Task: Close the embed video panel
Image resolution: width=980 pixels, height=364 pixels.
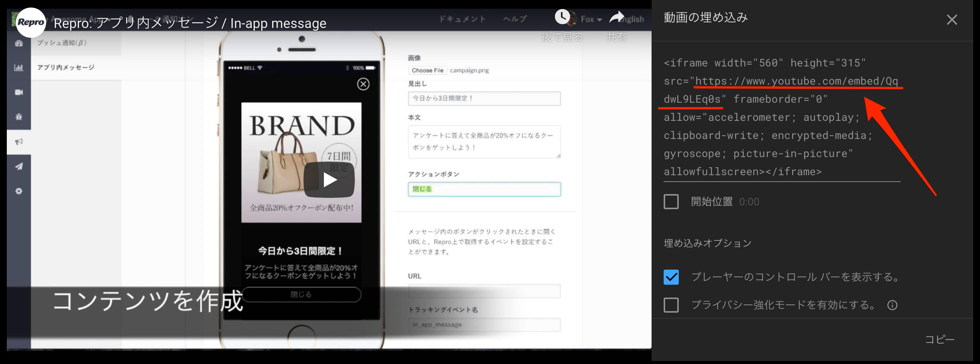Action: click(x=951, y=20)
